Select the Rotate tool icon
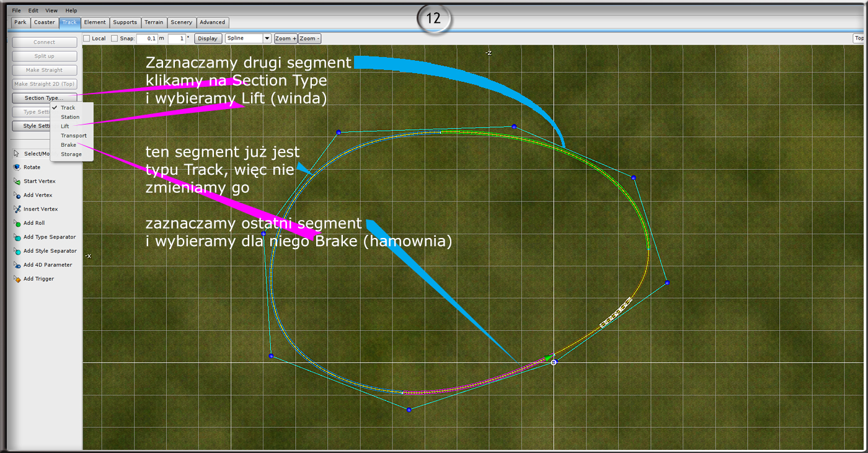Image resolution: width=868 pixels, height=453 pixels. 17,167
